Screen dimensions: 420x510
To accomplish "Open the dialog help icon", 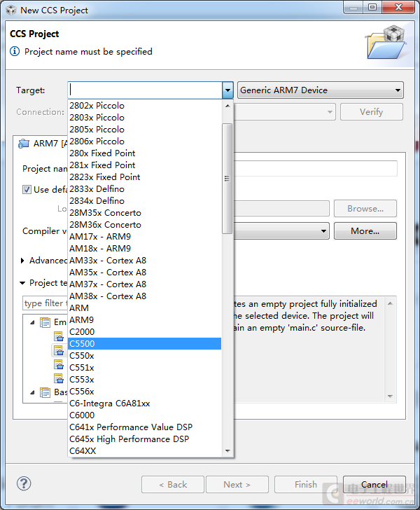I will click(24, 483).
